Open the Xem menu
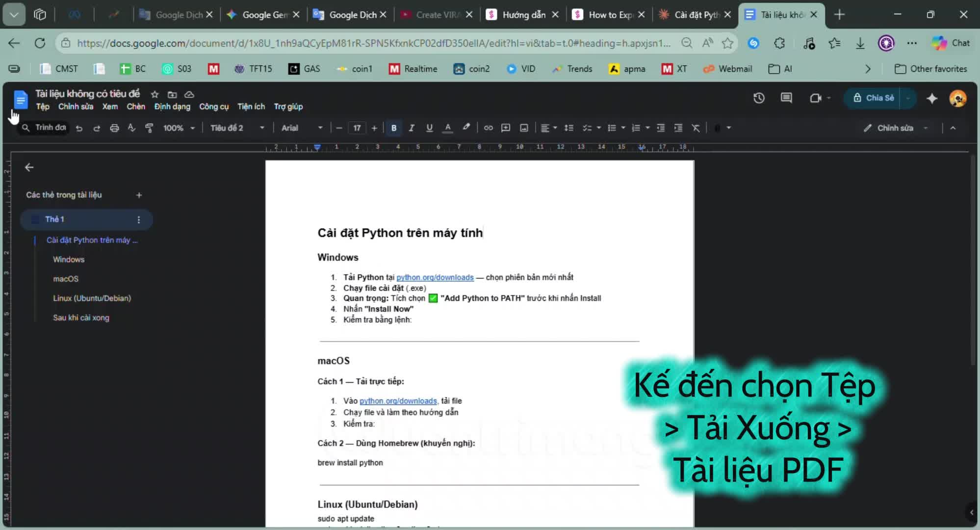 (x=110, y=106)
